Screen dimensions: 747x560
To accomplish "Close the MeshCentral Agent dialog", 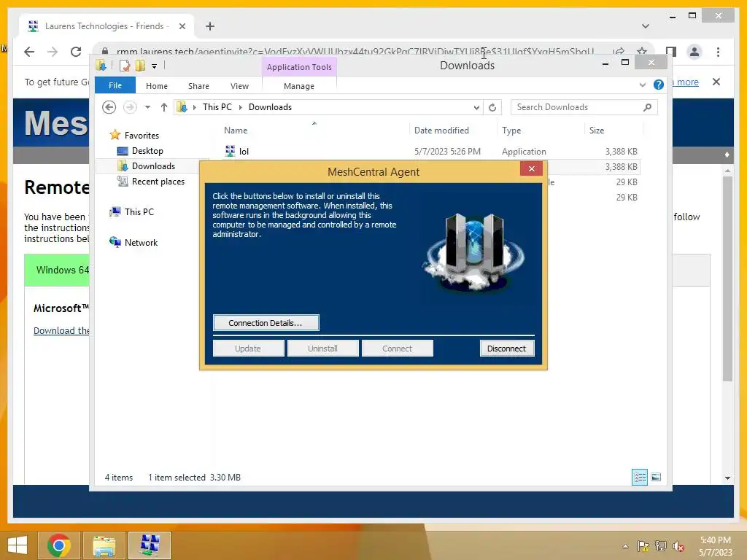I will tap(532, 168).
